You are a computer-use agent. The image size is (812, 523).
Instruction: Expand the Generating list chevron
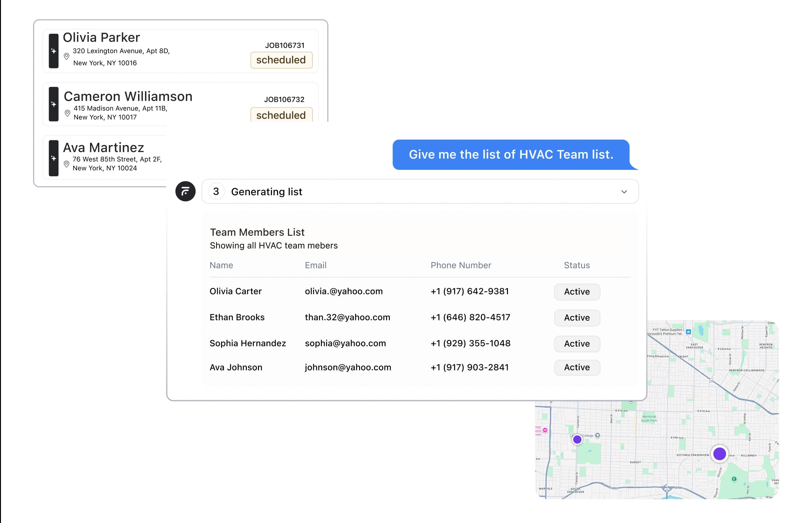tap(624, 192)
